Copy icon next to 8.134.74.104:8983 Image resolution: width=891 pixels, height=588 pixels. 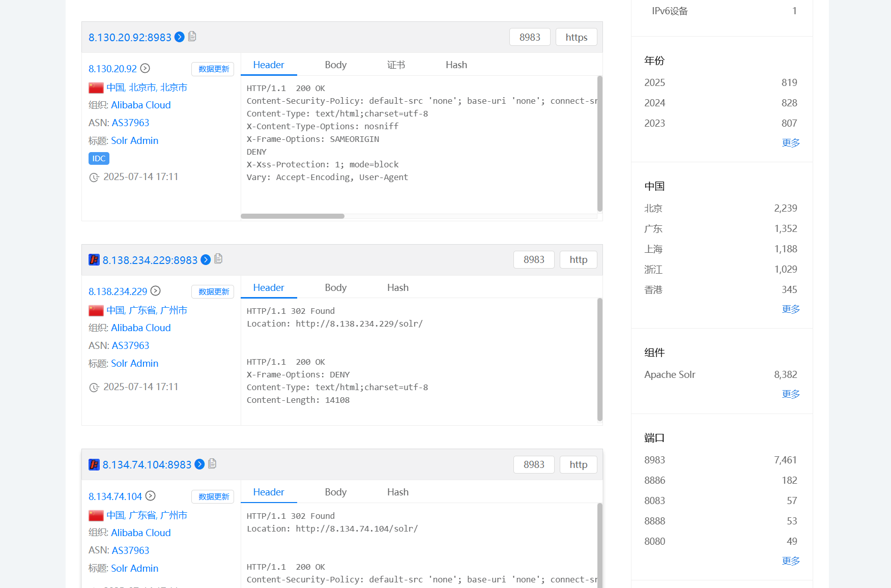(212, 463)
